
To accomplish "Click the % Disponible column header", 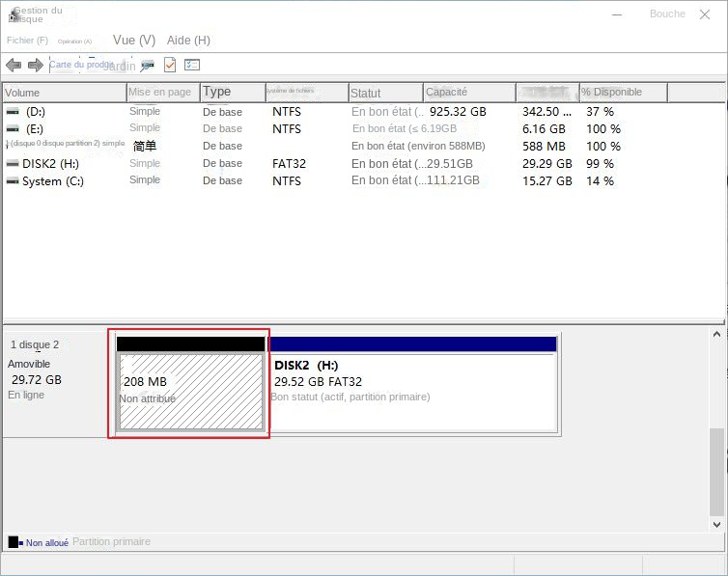I will point(624,93).
